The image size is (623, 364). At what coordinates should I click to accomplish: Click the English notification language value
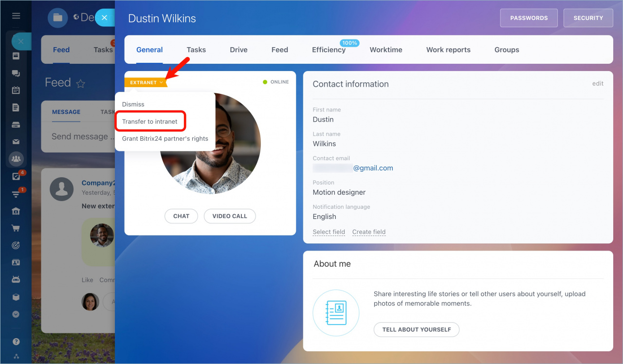pos(325,217)
